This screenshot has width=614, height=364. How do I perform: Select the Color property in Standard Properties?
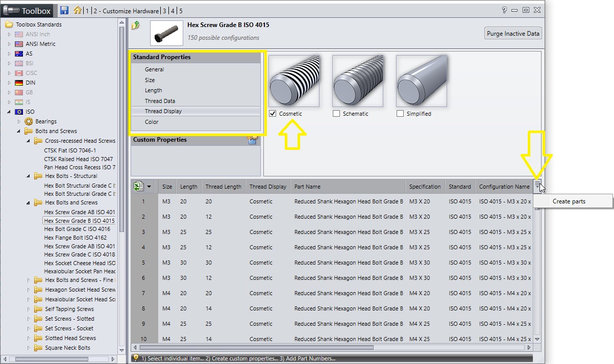152,122
